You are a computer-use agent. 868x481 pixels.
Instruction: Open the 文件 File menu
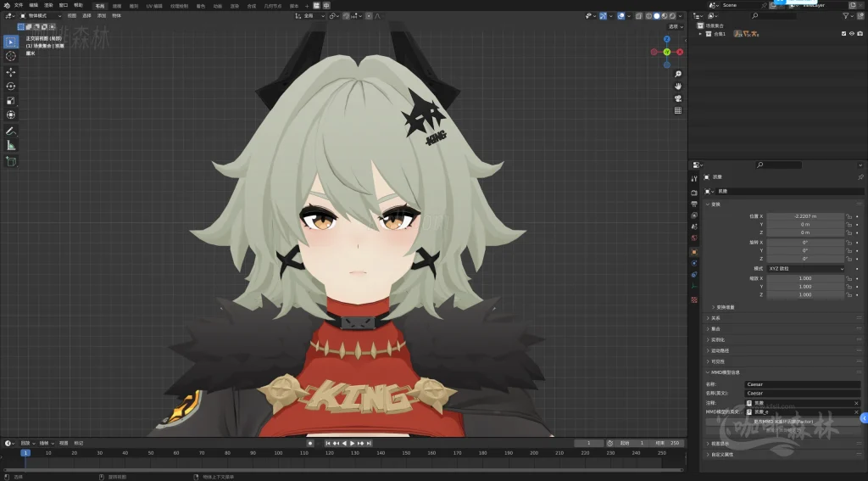[19, 5]
